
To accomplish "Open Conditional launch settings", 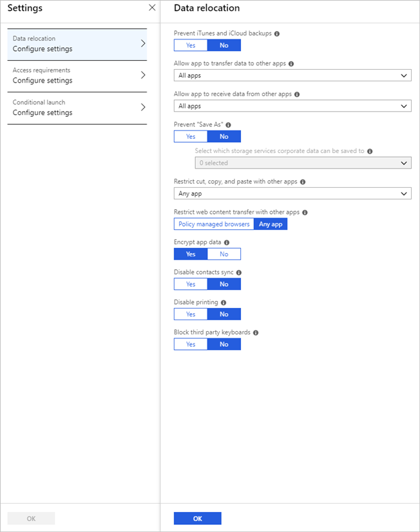I will point(77,108).
